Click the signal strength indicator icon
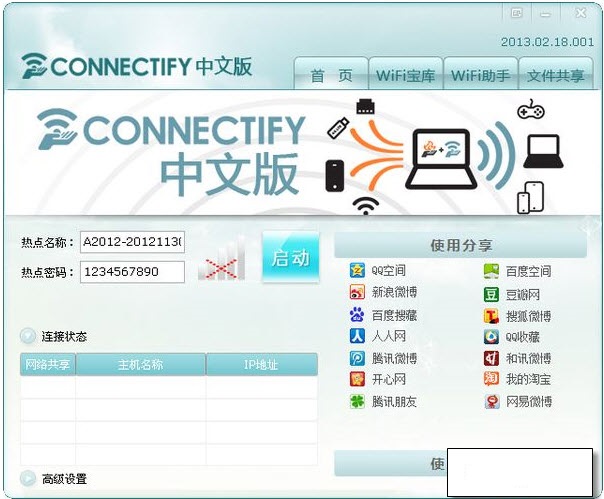This screenshot has width=604, height=499. [221, 259]
